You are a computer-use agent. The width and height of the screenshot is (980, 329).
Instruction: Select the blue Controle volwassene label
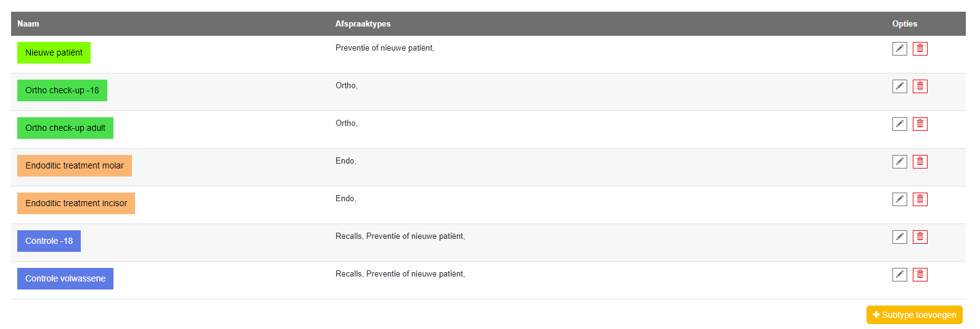click(x=65, y=279)
